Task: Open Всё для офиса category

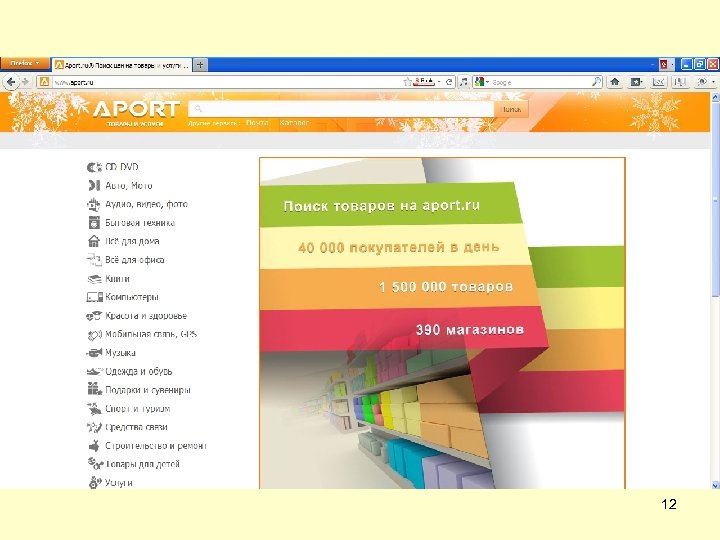Action: tap(135, 260)
